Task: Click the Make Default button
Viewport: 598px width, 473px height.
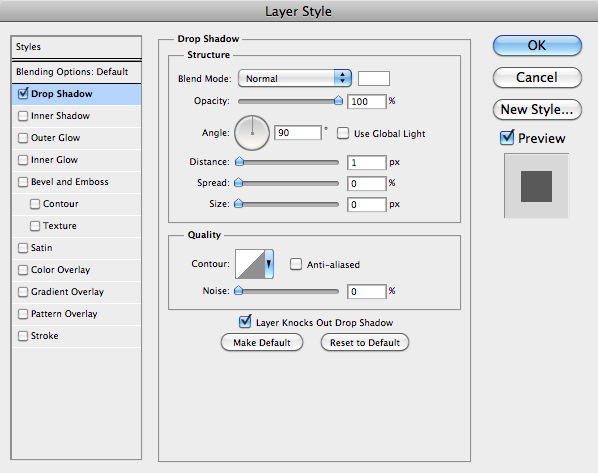Action: pyautogui.click(x=262, y=343)
